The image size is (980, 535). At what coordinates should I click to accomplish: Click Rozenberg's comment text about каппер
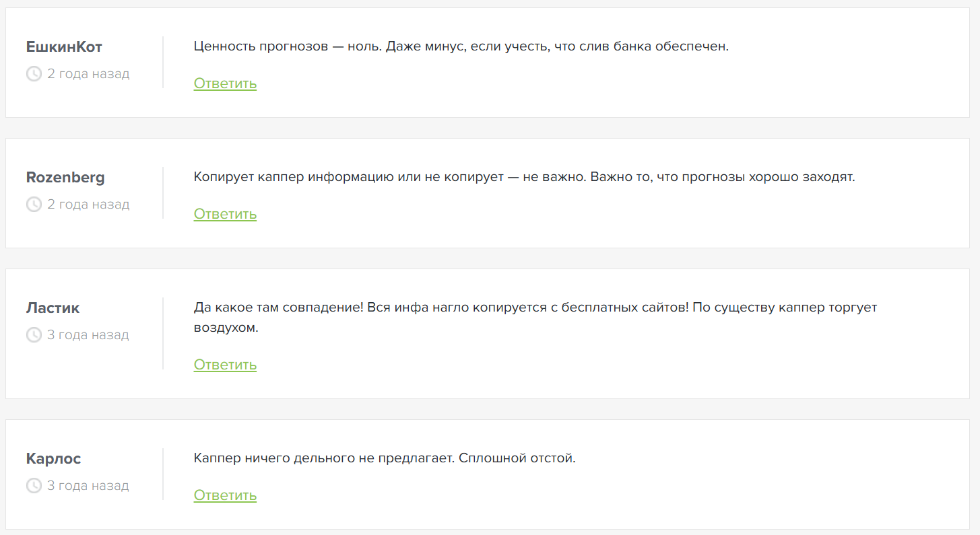click(523, 176)
